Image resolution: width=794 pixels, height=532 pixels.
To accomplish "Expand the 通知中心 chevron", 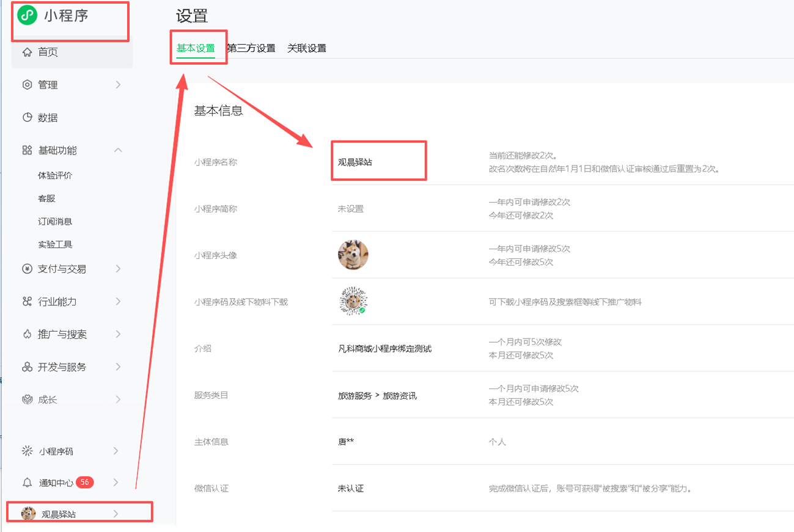I will coord(116,483).
